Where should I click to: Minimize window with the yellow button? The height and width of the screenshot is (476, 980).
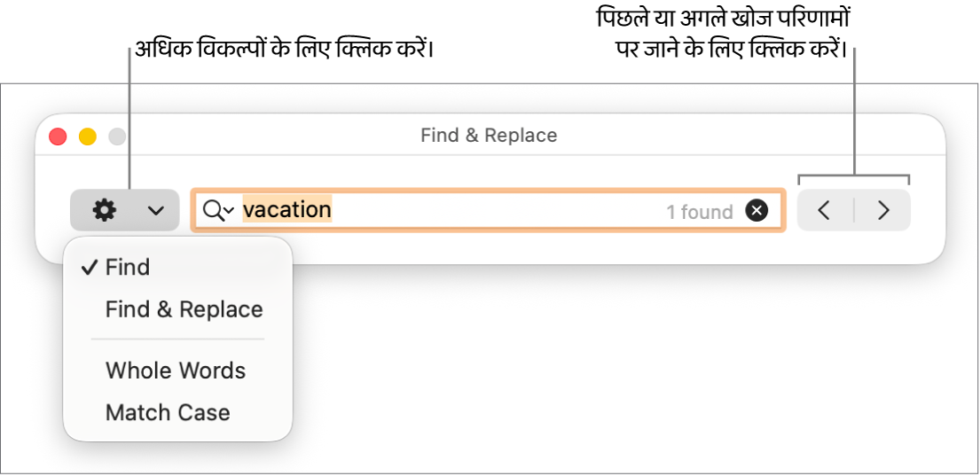88,137
